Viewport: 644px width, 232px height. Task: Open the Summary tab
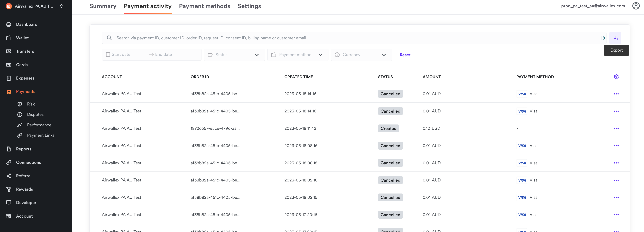point(103,6)
